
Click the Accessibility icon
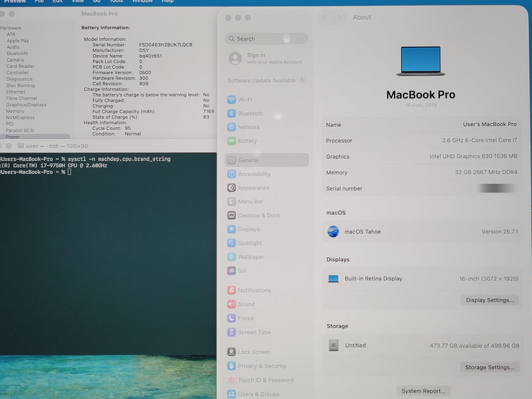coord(232,174)
